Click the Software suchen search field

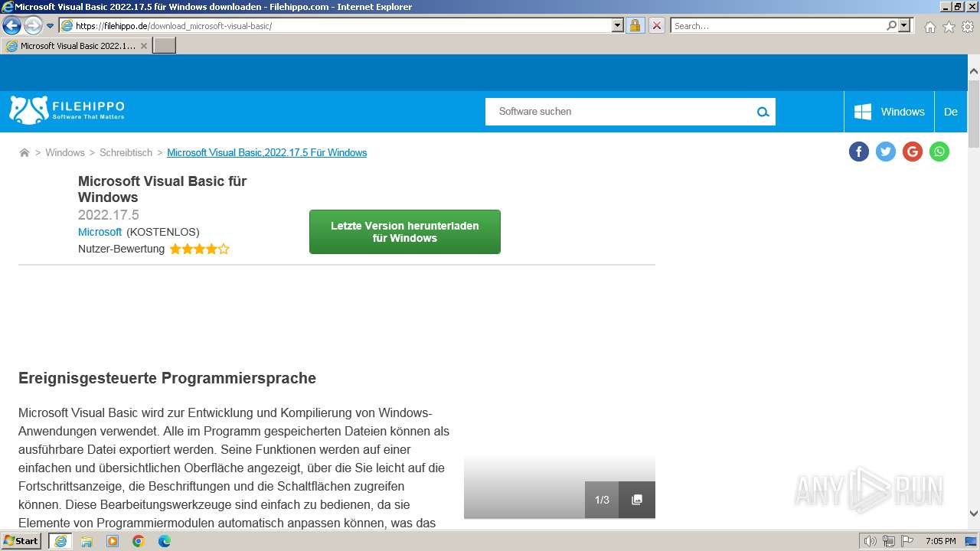tap(618, 112)
